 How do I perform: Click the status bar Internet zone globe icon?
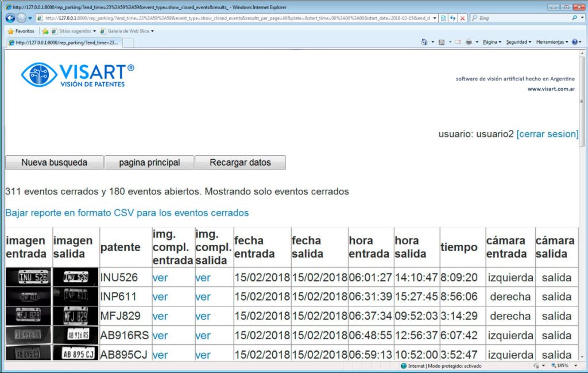click(x=404, y=366)
